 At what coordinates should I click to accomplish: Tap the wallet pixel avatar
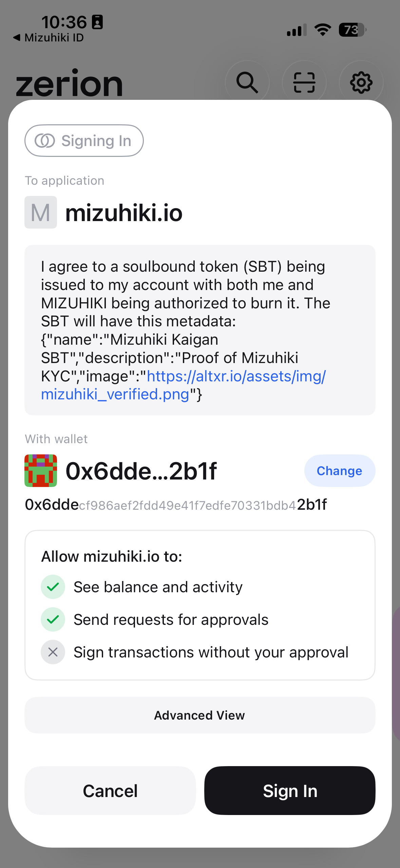41,471
